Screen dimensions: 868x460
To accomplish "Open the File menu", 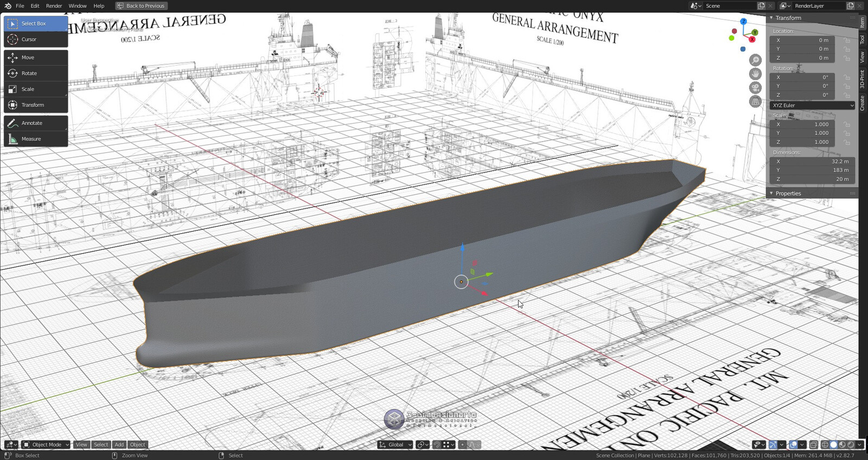I will click(x=20, y=6).
